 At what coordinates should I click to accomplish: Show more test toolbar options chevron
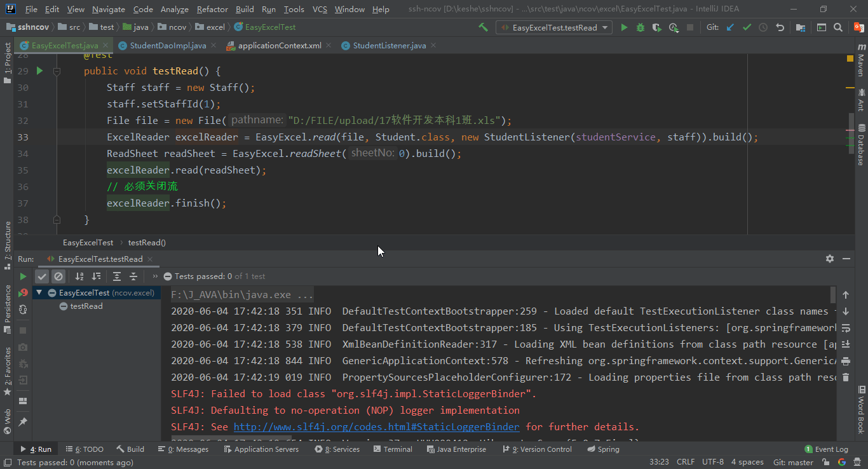tap(155, 276)
